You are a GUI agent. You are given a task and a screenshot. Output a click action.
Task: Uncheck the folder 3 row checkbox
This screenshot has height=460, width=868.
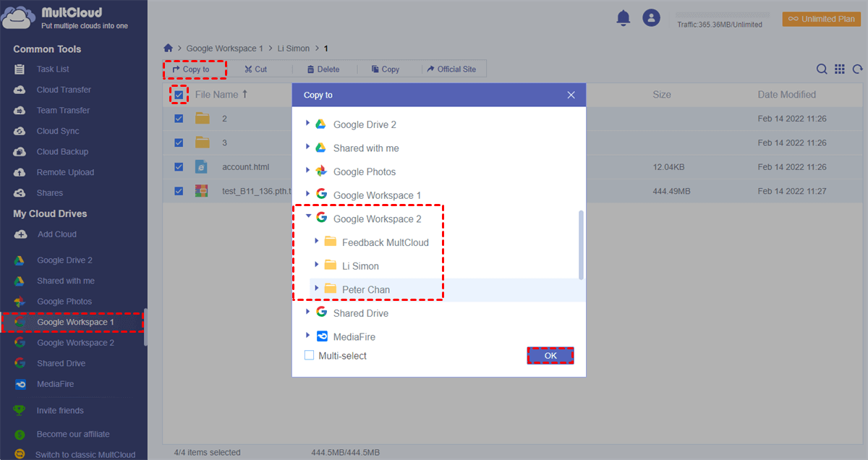179,143
